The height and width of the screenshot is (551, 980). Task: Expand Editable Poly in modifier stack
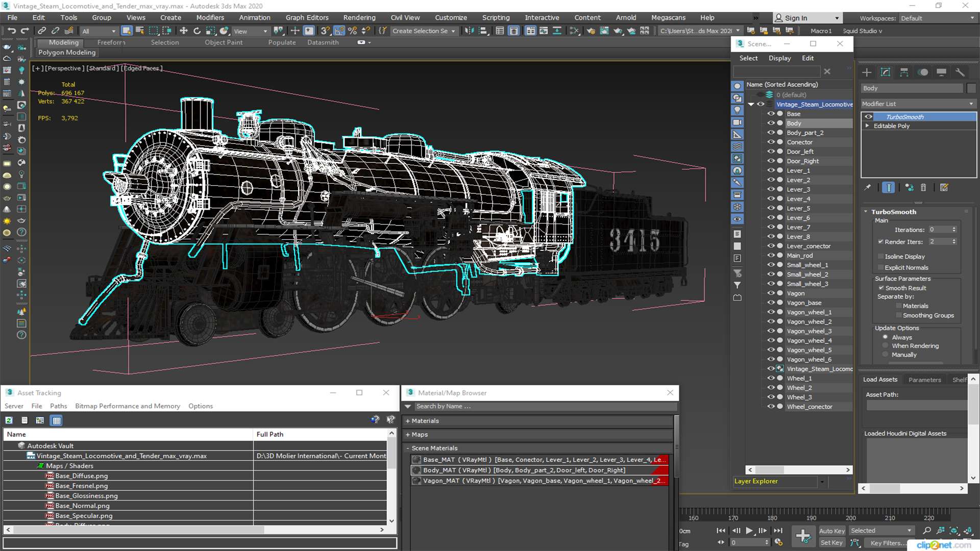point(867,126)
